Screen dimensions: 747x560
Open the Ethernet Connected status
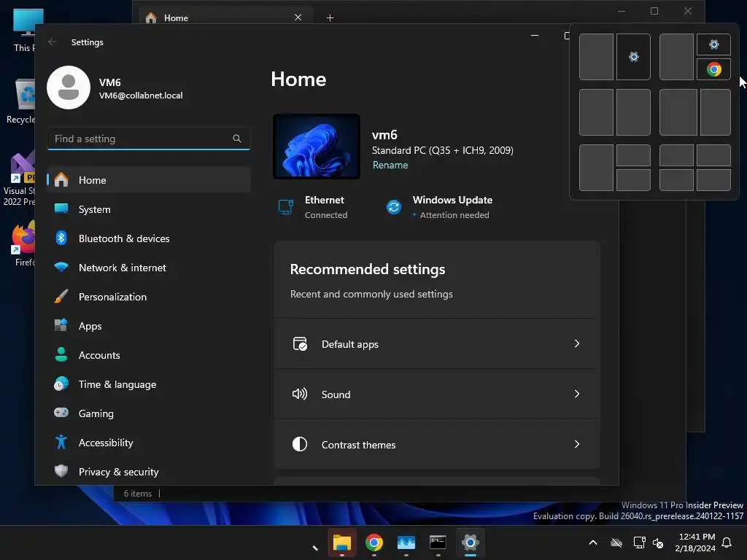point(313,207)
